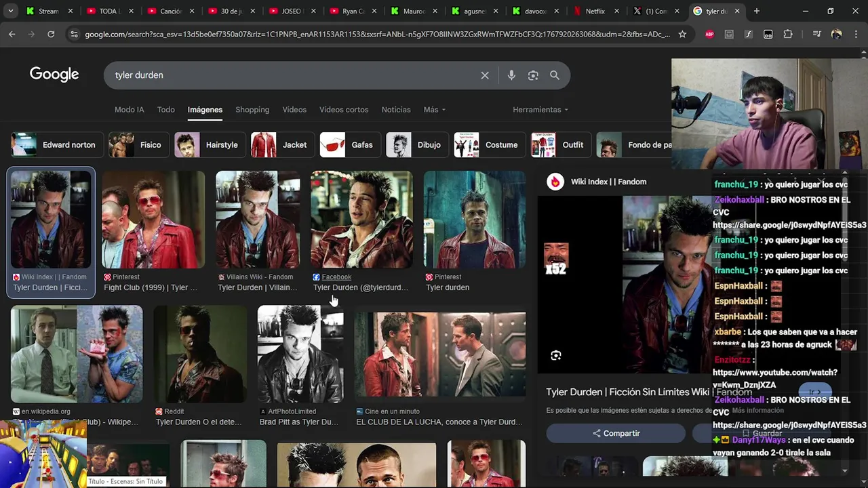Click the Compartir button
868x488 pixels.
[x=616, y=433]
